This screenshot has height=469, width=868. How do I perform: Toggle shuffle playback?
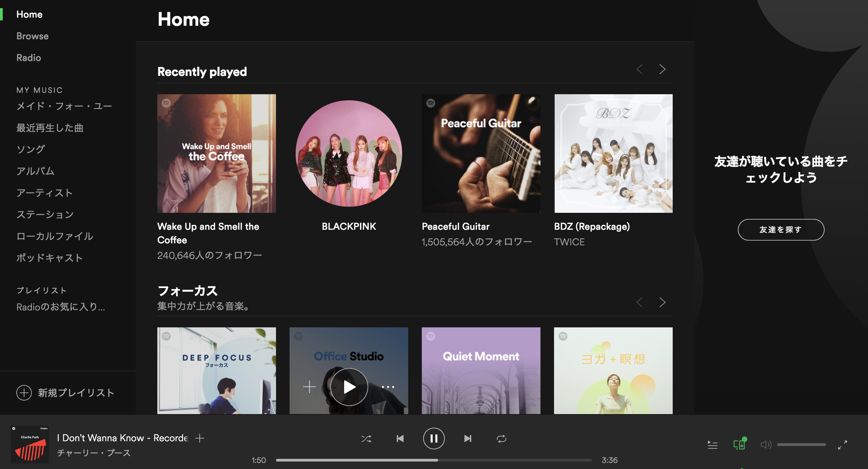click(366, 439)
